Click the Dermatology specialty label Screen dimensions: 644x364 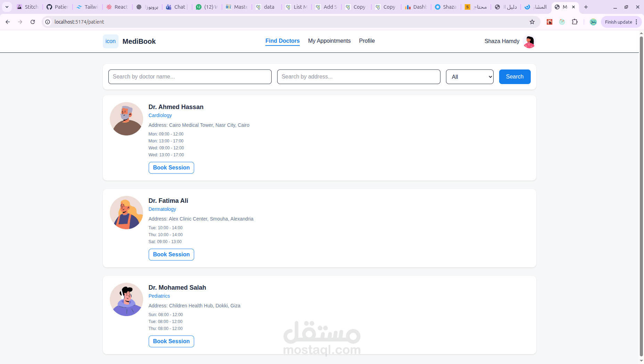[x=162, y=209]
